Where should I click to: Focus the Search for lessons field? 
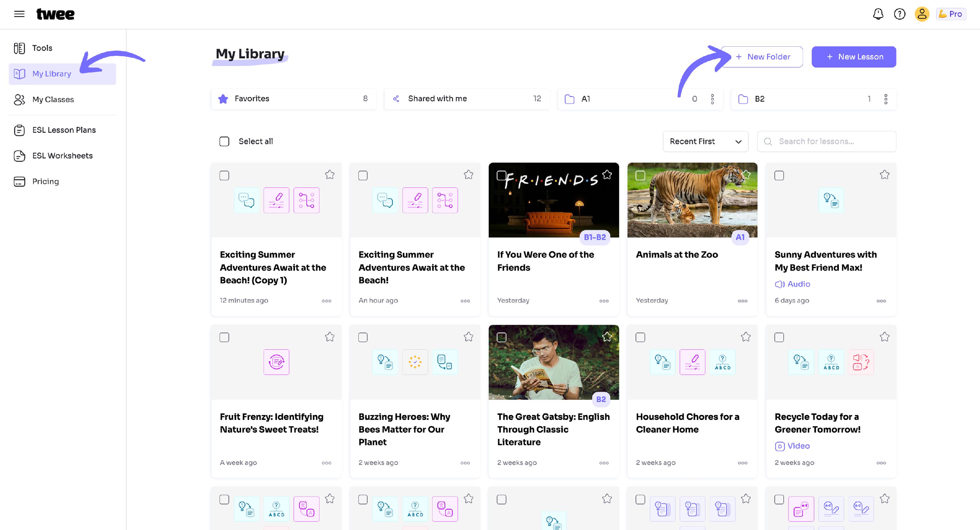(x=826, y=141)
